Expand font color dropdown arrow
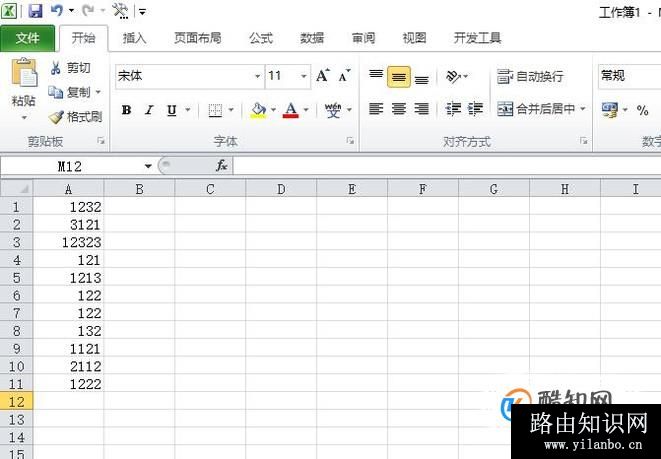 click(306, 110)
